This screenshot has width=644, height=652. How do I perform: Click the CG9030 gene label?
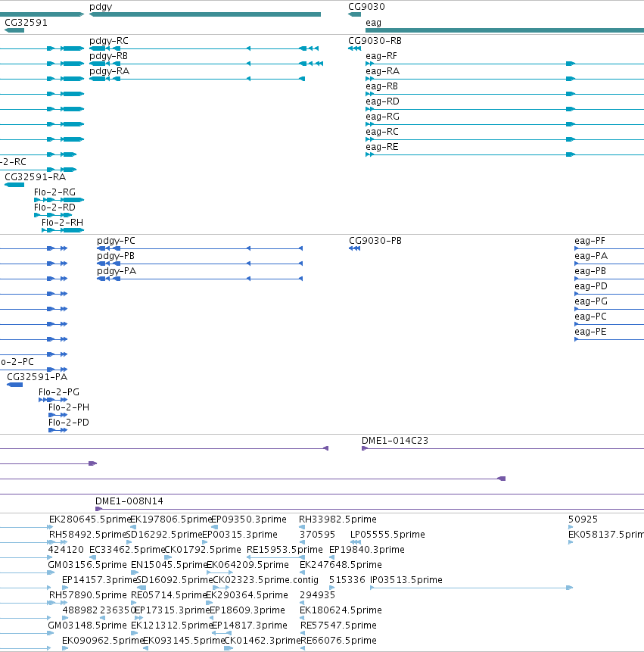(x=366, y=7)
